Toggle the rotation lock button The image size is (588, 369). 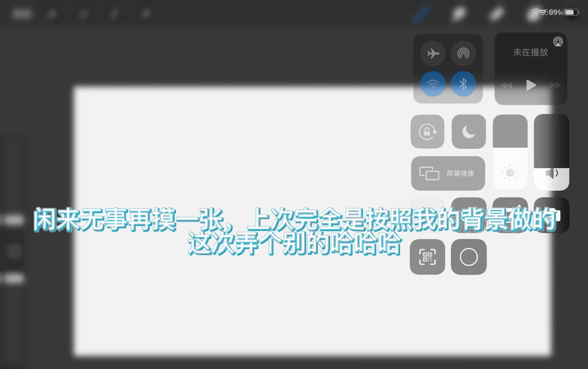point(427,132)
